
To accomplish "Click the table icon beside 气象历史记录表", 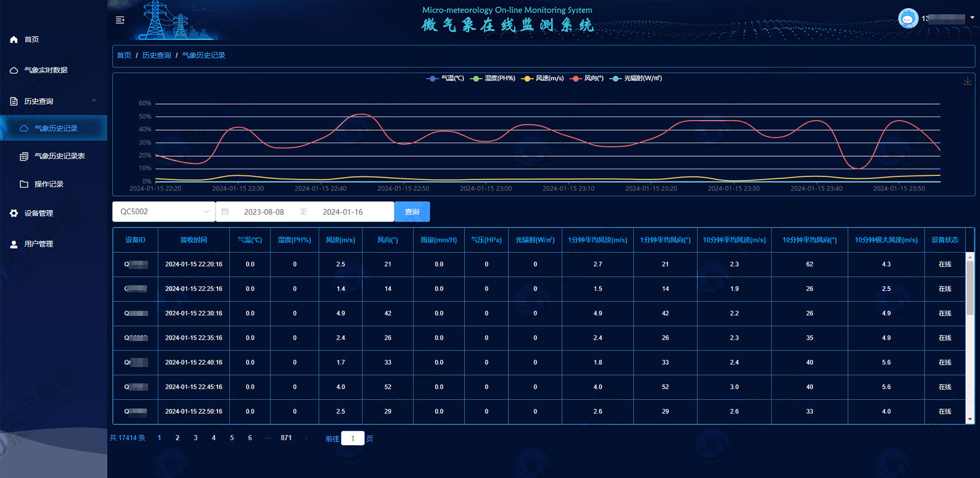I will 24,156.
